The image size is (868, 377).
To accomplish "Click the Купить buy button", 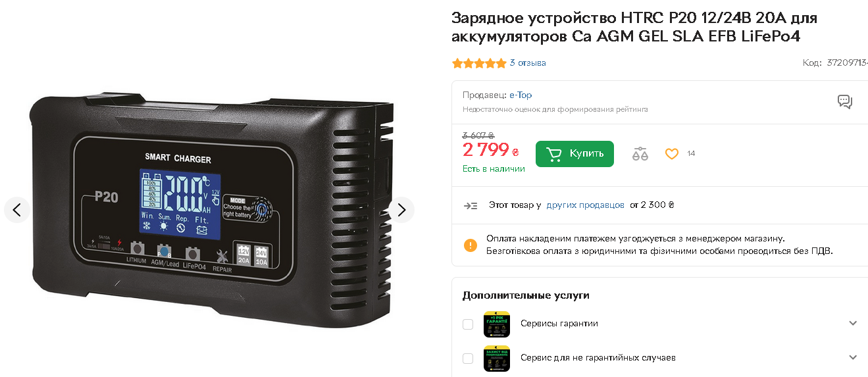I will coord(574,154).
